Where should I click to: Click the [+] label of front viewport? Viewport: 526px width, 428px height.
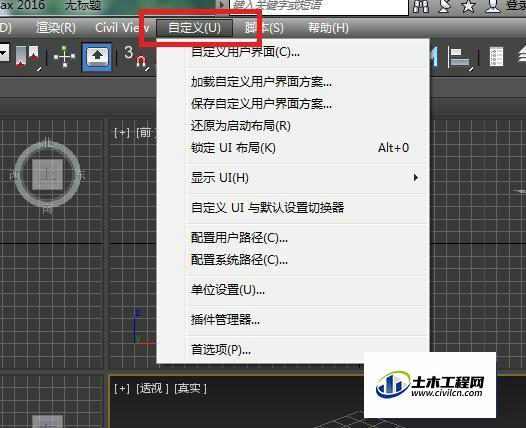click(122, 133)
